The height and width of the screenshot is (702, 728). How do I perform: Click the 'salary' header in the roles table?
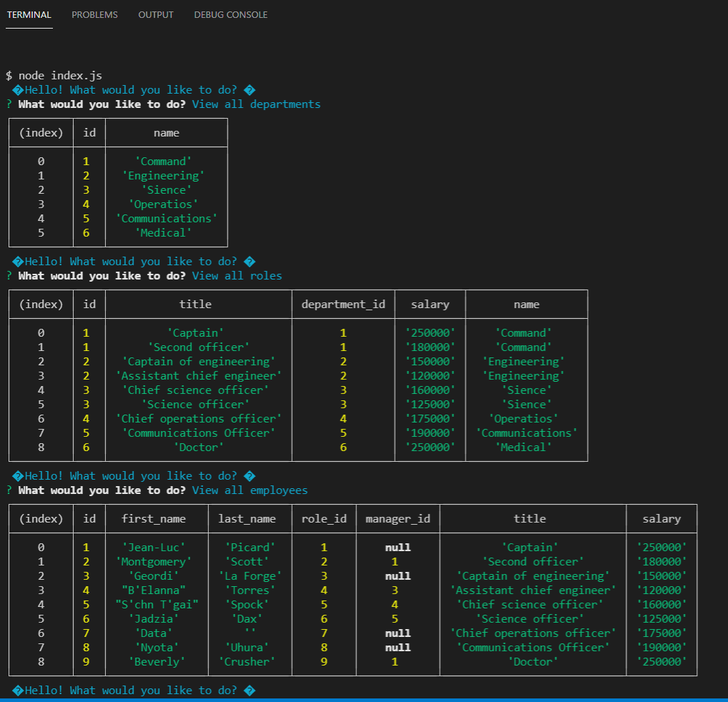pyautogui.click(x=430, y=305)
